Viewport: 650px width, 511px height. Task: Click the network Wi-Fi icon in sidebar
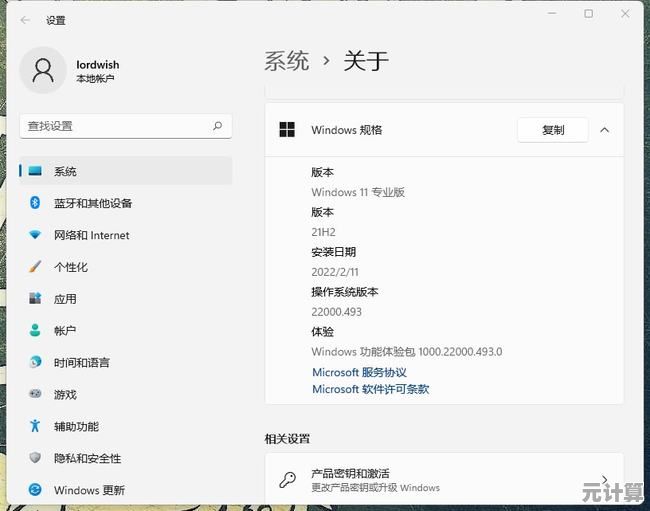pyautogui.click(x=35, y=235)
